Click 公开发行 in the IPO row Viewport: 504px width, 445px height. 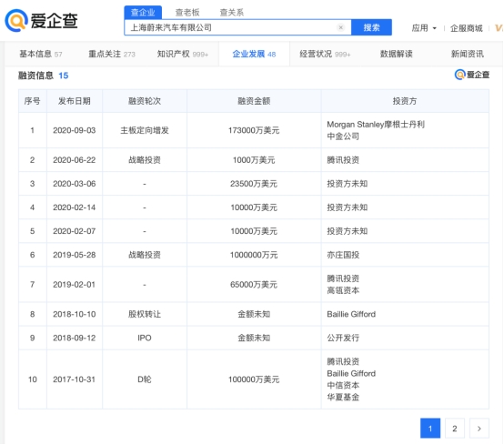point(343,338)
